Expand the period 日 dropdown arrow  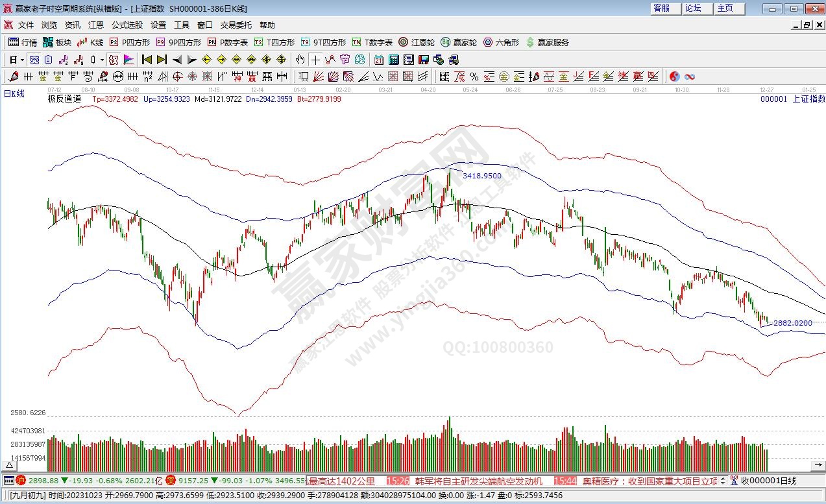pos(22,60)
